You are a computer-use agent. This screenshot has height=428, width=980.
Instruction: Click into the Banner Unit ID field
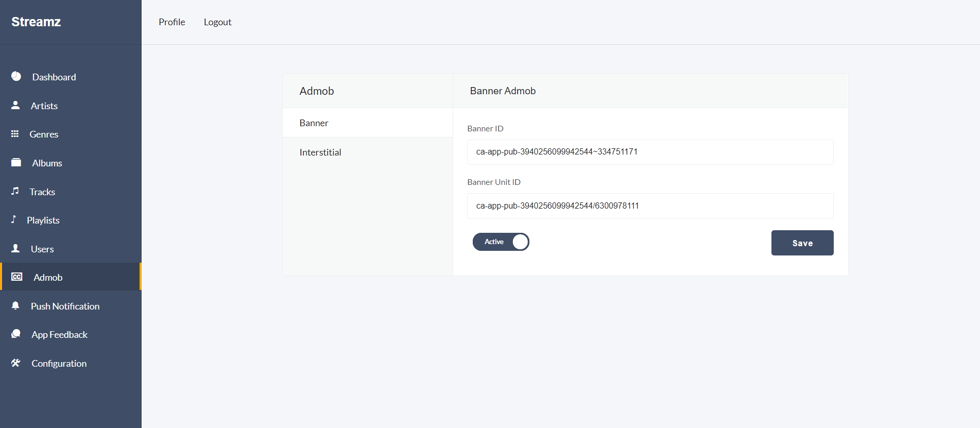(x=650, y=206)
